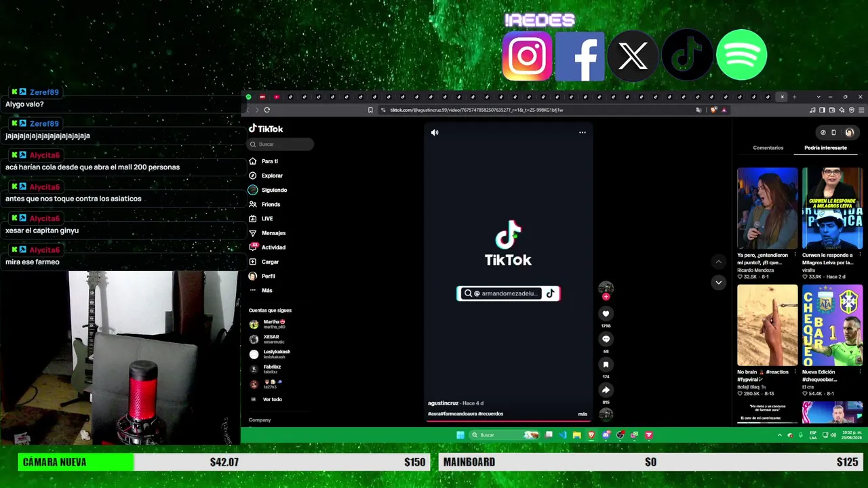Focus the TikTok "Buscar" search field

(281, 144)
